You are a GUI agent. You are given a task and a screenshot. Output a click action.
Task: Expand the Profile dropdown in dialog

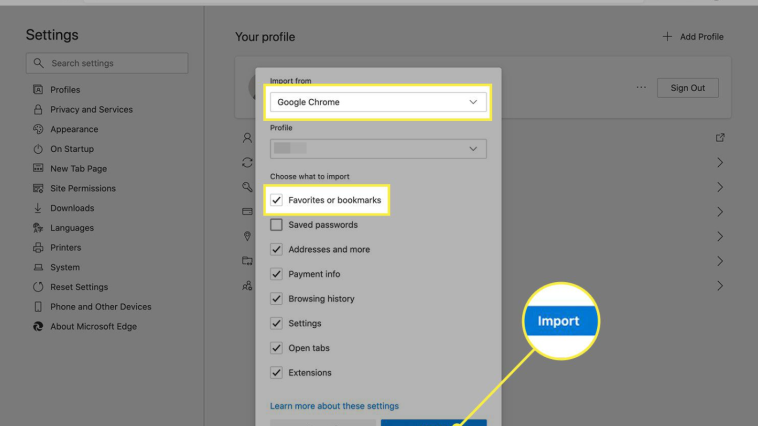point(378,148)
